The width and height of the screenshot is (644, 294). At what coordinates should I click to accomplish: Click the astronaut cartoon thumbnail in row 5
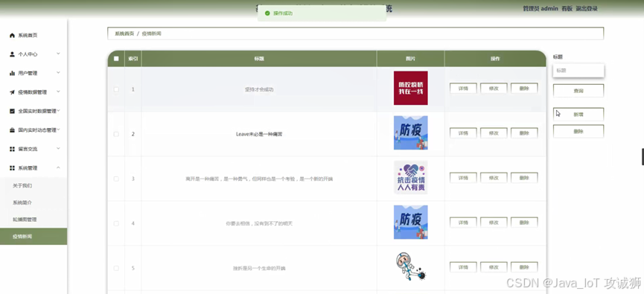[x=411, y=267]
